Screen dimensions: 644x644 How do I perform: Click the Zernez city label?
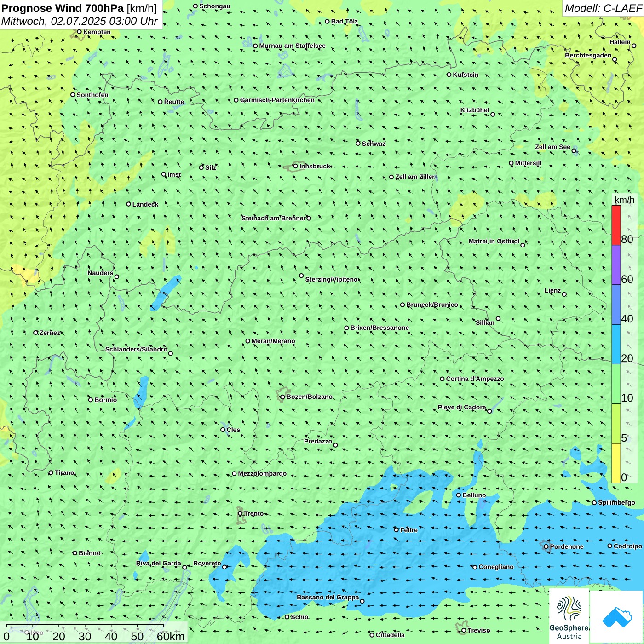point(50,333)
